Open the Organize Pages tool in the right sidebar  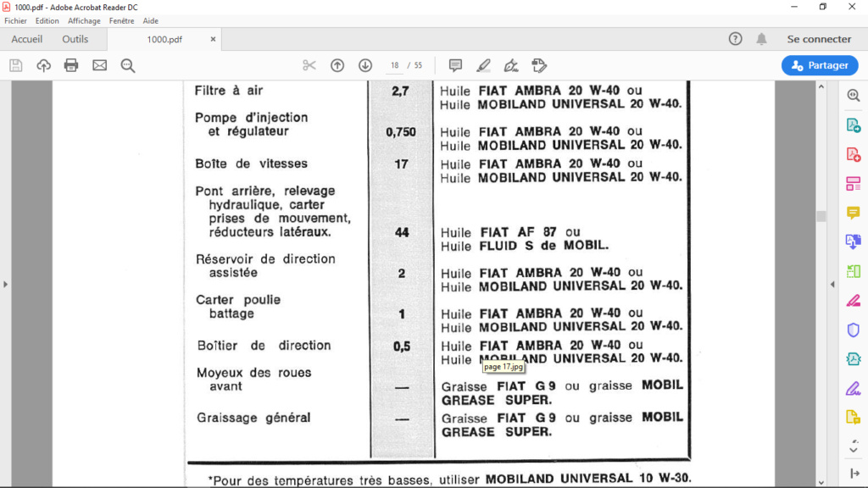point(854,184)
